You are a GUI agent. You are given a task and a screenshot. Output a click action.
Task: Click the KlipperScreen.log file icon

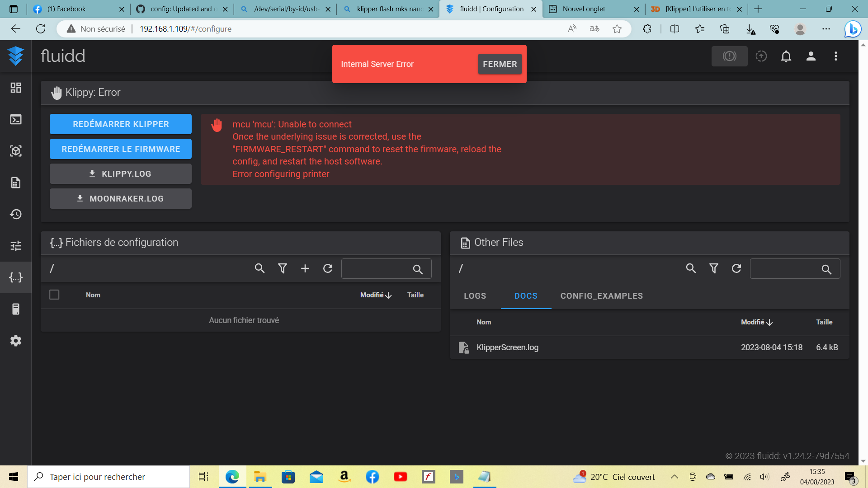pyautogui.click(x=464, y=347)
